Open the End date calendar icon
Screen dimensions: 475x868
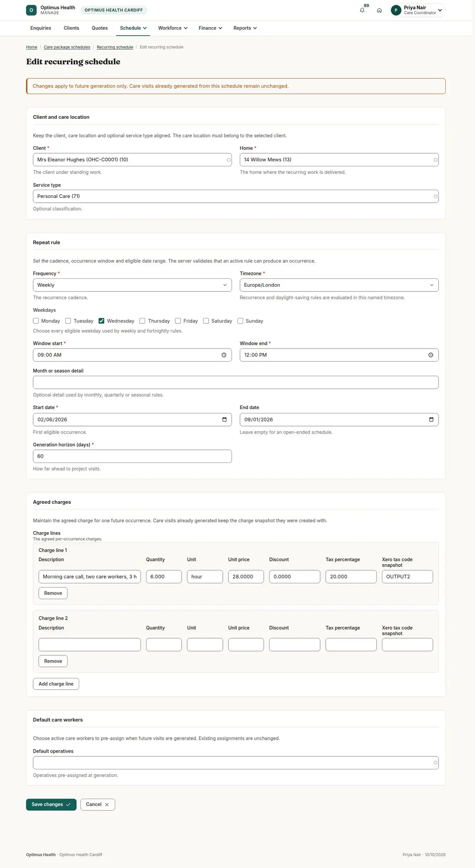click(x=431, y=420)
